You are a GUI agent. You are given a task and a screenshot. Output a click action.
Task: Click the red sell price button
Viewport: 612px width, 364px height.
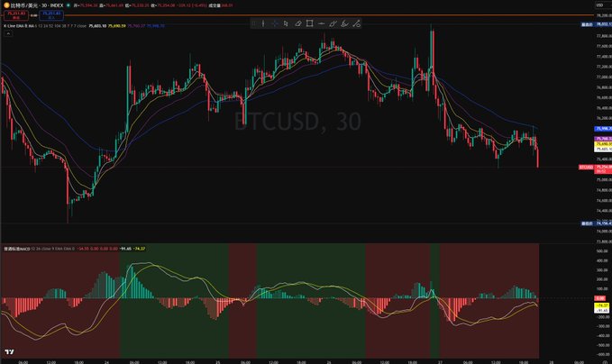point(16,15)
